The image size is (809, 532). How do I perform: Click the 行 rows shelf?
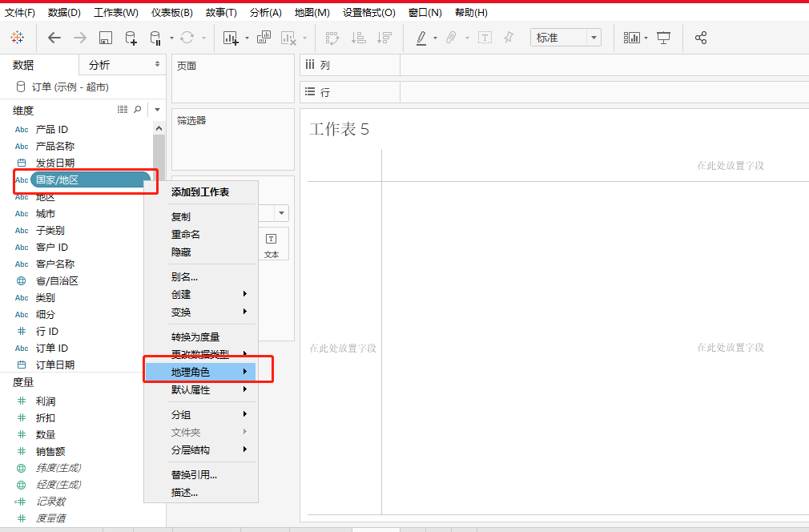pos(554,92)
